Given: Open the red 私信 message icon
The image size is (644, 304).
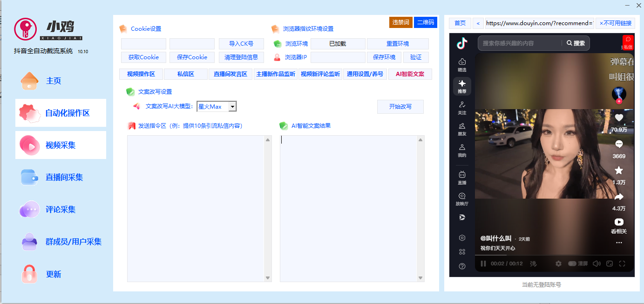Looking at the screenshot, I should [627, 42].
